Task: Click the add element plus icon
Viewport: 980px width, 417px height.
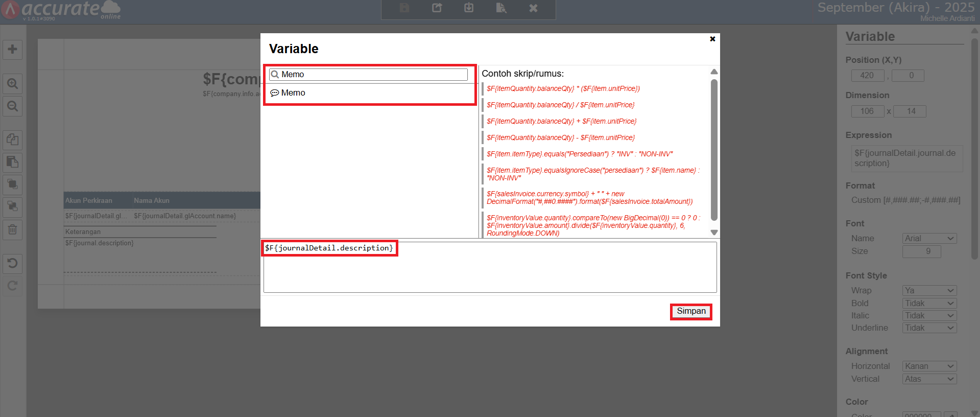Action: pyautogui.click(x=13, y=50)
